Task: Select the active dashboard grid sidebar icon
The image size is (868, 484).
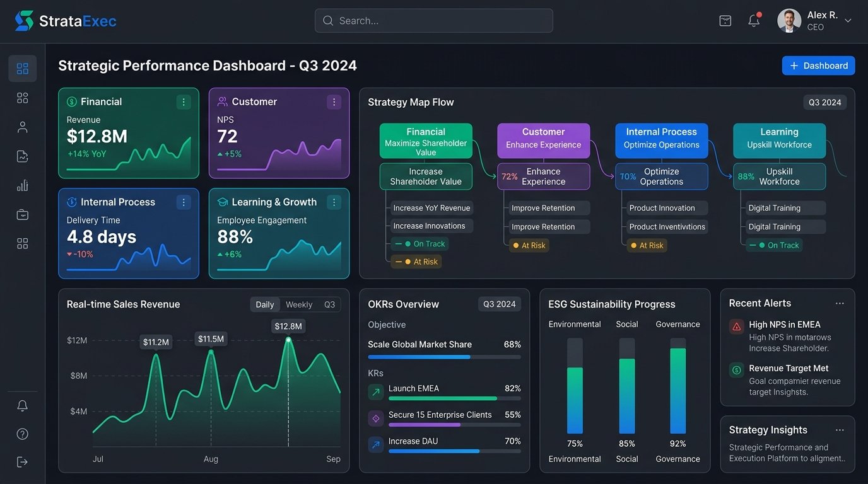Action: tap(23, 69)
